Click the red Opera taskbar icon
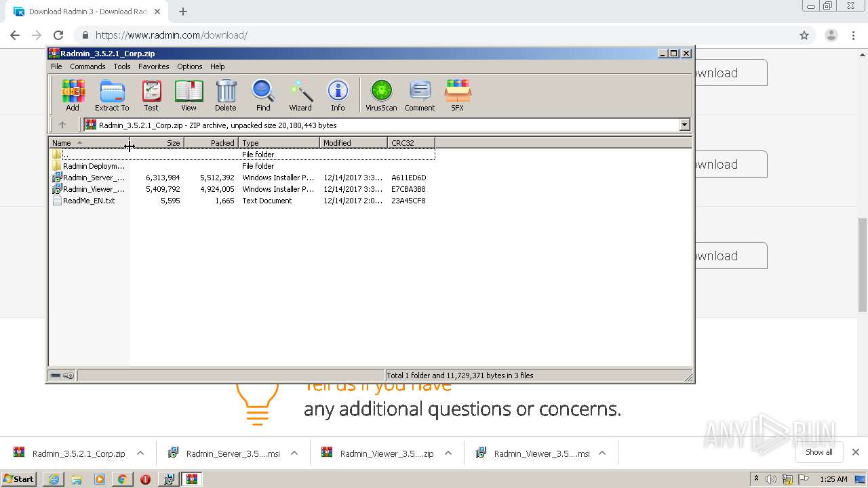The image size is (868, 488). pyautogui.click(x=145, y=479)
